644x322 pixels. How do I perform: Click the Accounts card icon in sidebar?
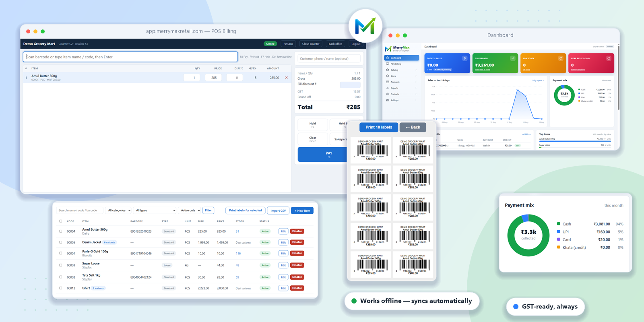coord(388,82)
